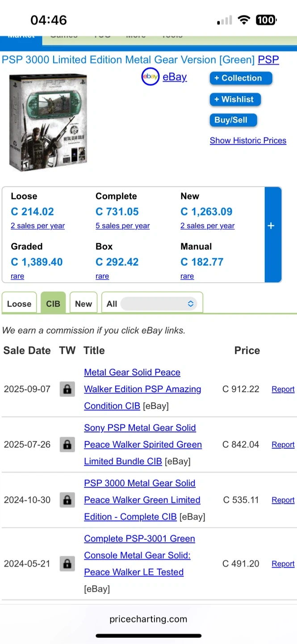
Task: Switch to the New tab
Action: click(84, 304)
